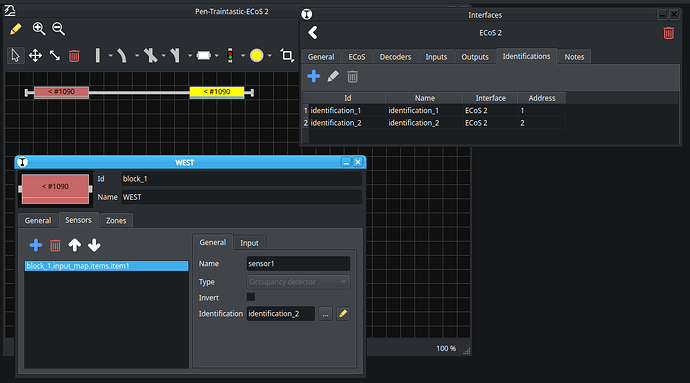Switch to the Inputs tab
This screenshot has width=690, height=383.
tap(436, 57)
